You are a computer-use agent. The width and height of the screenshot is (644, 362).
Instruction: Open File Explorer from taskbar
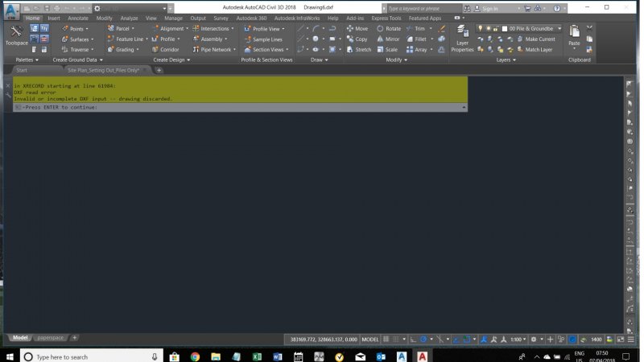pyautogui.click(x=216, y=356)
